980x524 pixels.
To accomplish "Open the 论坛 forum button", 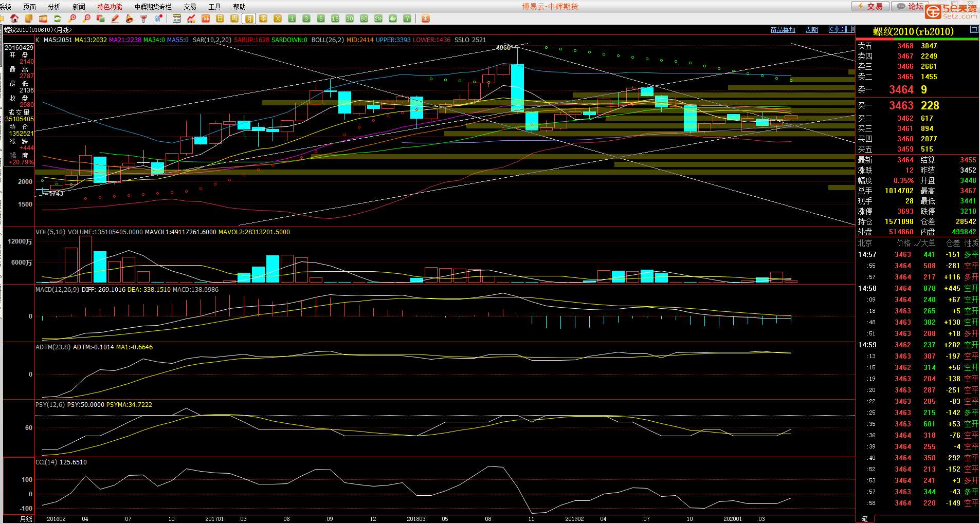I will 911,6.
